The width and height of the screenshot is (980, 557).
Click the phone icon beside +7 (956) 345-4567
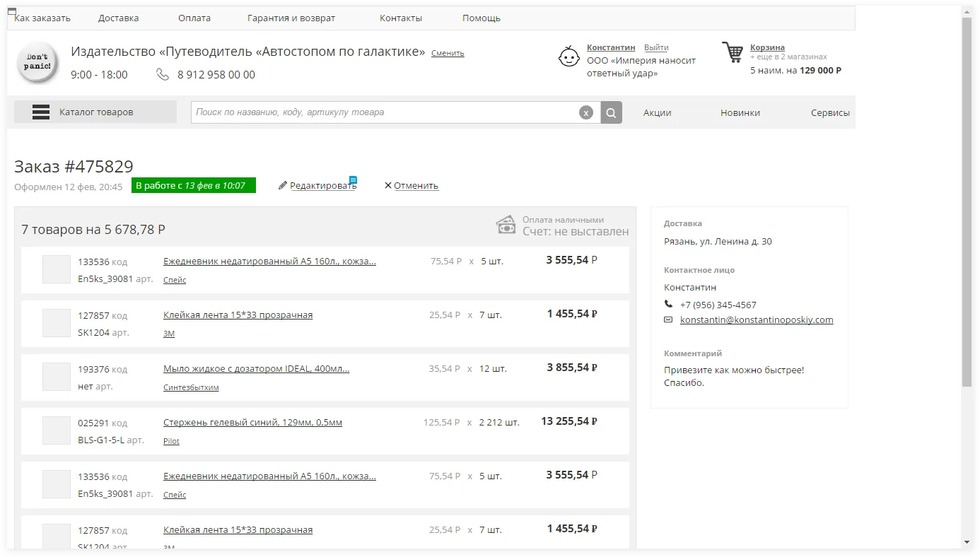[x=669, y=304]
